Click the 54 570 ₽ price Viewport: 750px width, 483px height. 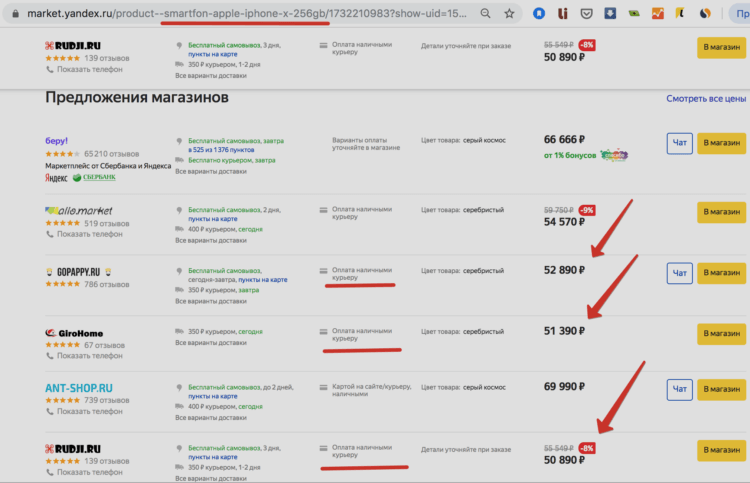(564, 222)
